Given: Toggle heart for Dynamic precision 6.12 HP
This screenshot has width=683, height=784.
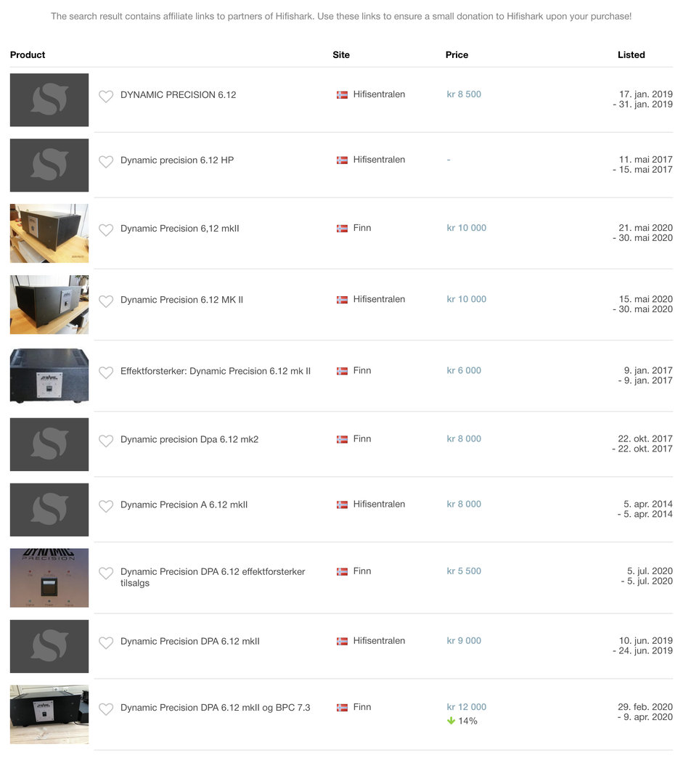Looking at the screenshot, I should (x=105, y=161).
